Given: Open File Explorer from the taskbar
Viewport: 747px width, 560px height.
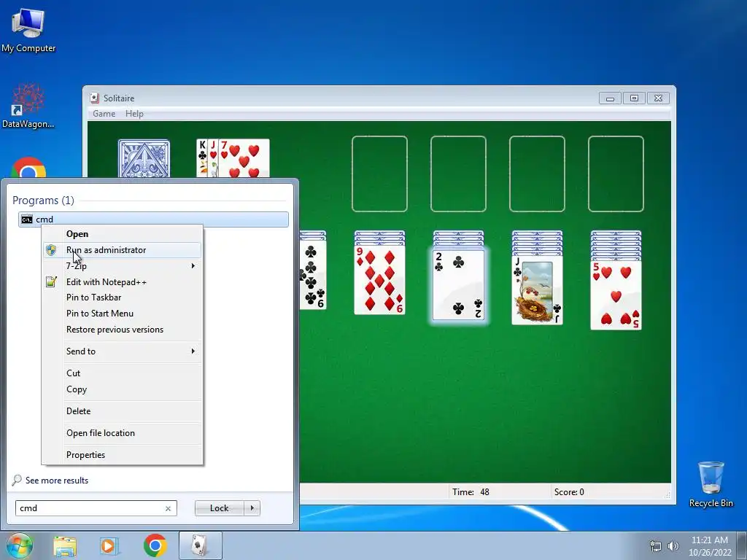Looking at the screenshot, I should [65, 545].
